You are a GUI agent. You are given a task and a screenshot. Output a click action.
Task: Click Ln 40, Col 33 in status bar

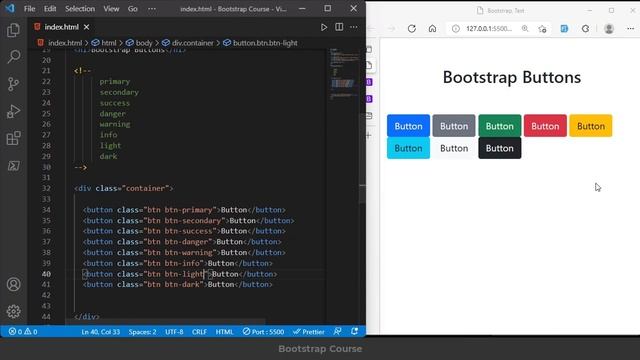tap(101, 331)
